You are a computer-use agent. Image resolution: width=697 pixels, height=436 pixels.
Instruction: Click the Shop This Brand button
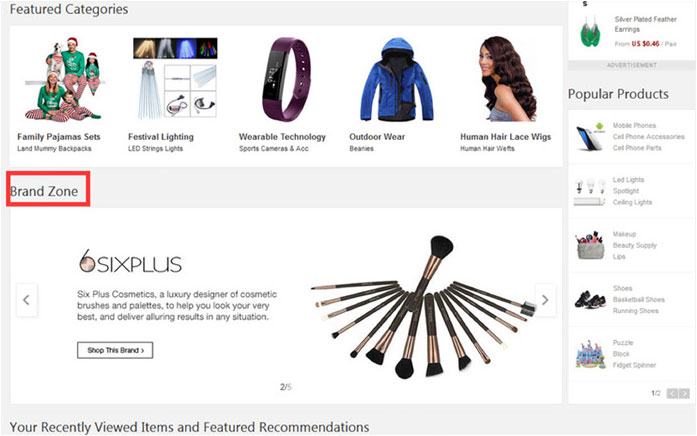tap(115, 350)
